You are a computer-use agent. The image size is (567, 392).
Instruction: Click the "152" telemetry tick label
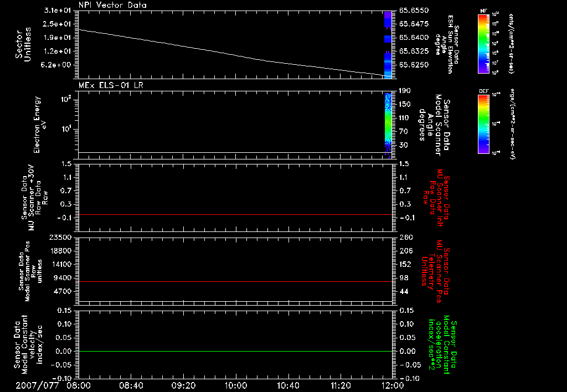(406, 264)
